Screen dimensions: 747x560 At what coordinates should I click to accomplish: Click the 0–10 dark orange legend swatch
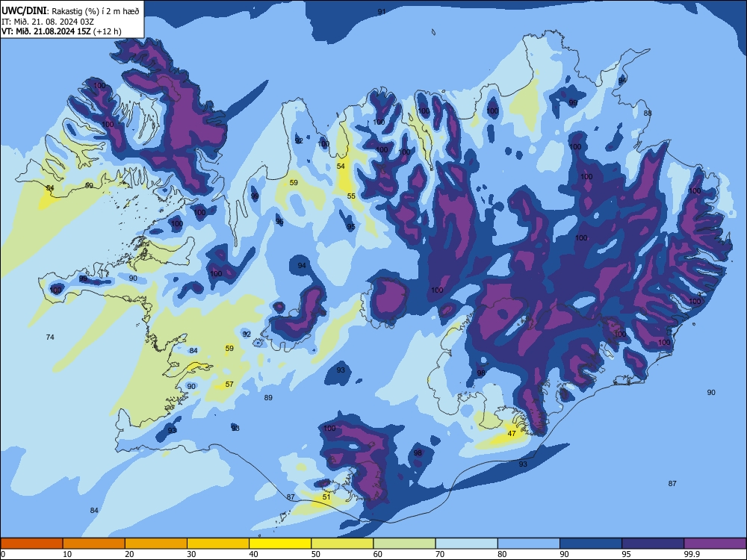tap(31, 544)
